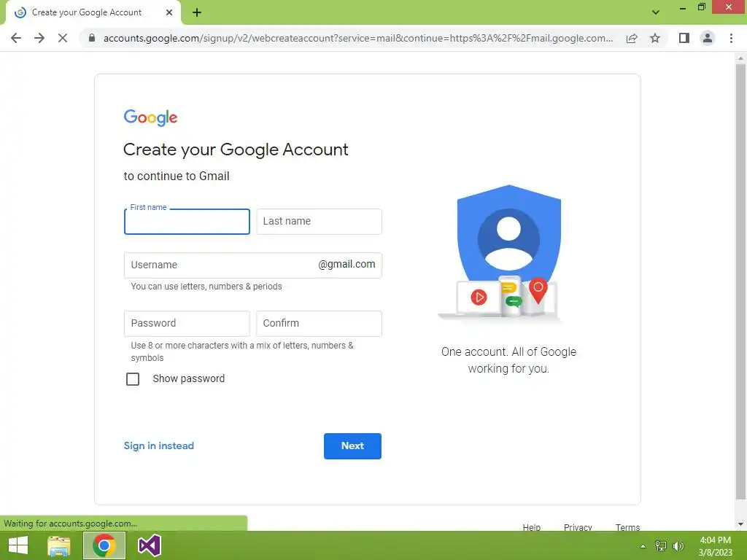The image size is (747, 560).
Task: Enable the Show password checkbox
Action: tap(133, 379)
